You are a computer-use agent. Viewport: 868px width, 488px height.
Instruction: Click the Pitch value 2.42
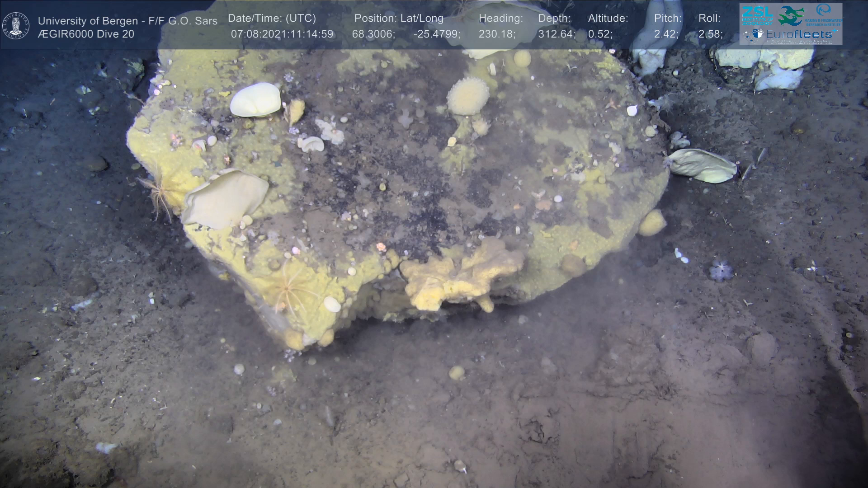coord(666,34)
